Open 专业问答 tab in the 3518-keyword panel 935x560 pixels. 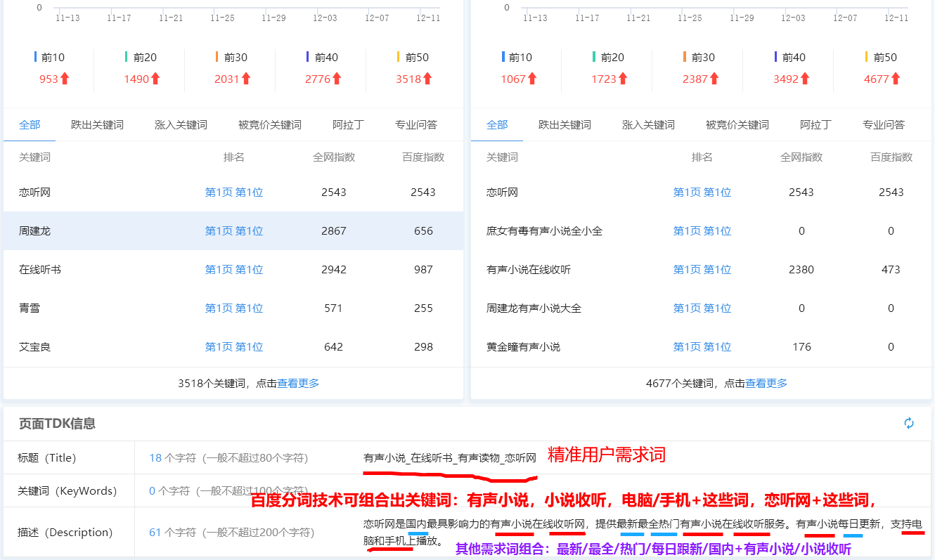(416, 125)
